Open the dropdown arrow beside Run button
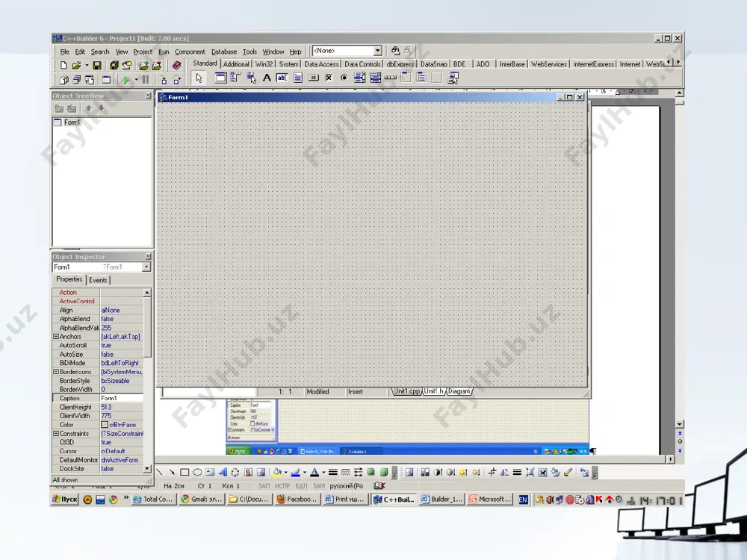The height and width of the screenshot is (560, 747). [136, 80]
